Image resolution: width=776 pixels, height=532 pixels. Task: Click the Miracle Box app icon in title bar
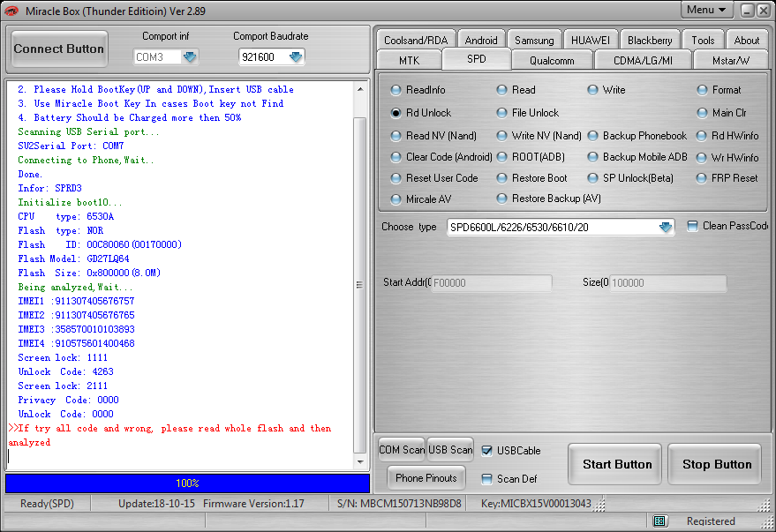coord(11,11)
